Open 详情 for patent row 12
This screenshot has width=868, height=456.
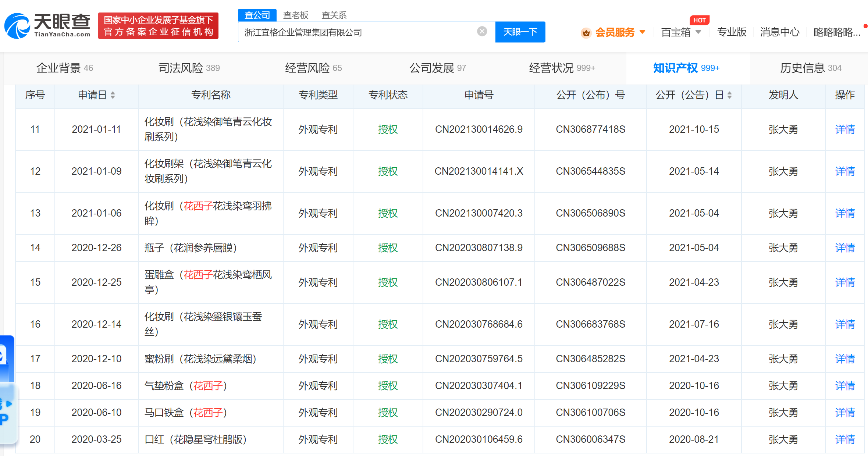tap(845, 171)
